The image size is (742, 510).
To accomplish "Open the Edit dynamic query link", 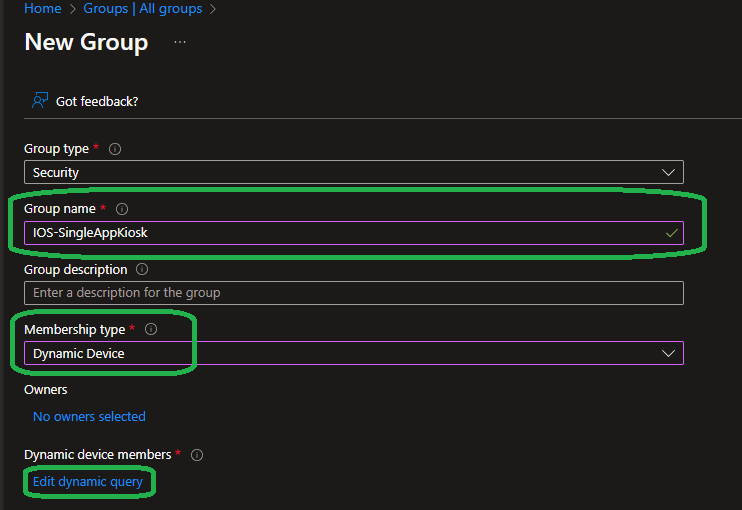I will click(x=88, y=482).
